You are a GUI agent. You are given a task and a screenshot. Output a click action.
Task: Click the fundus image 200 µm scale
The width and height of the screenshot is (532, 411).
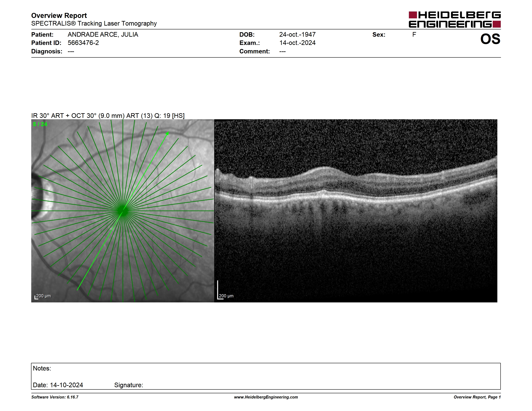pos(43,296)
